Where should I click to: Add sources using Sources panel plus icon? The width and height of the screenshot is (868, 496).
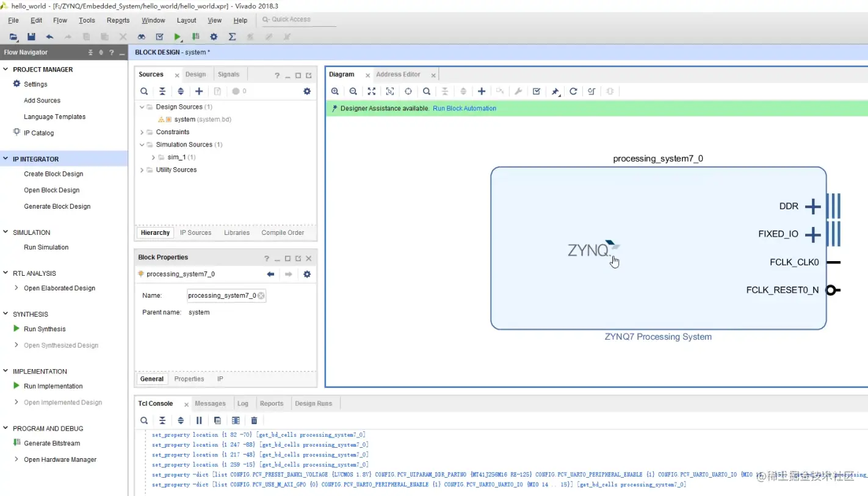click(199, 92)
